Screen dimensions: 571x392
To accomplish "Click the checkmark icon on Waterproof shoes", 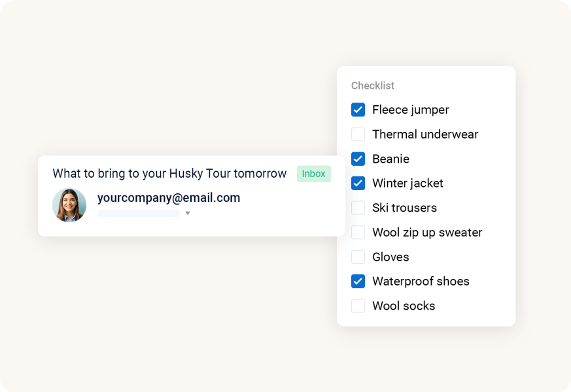I will pos(358,281).
